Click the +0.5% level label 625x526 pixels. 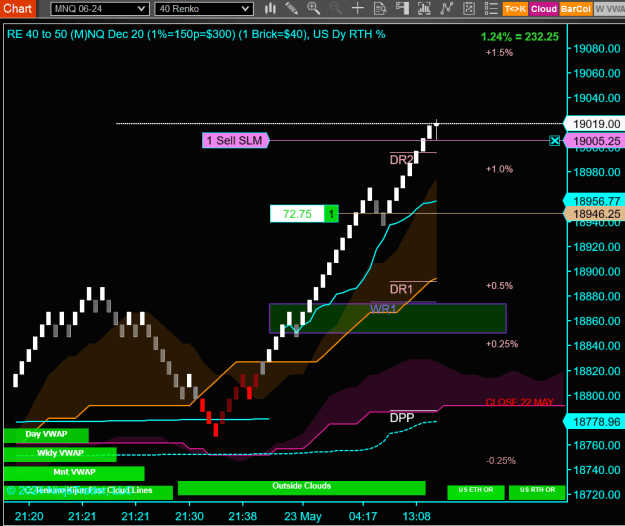499,286
